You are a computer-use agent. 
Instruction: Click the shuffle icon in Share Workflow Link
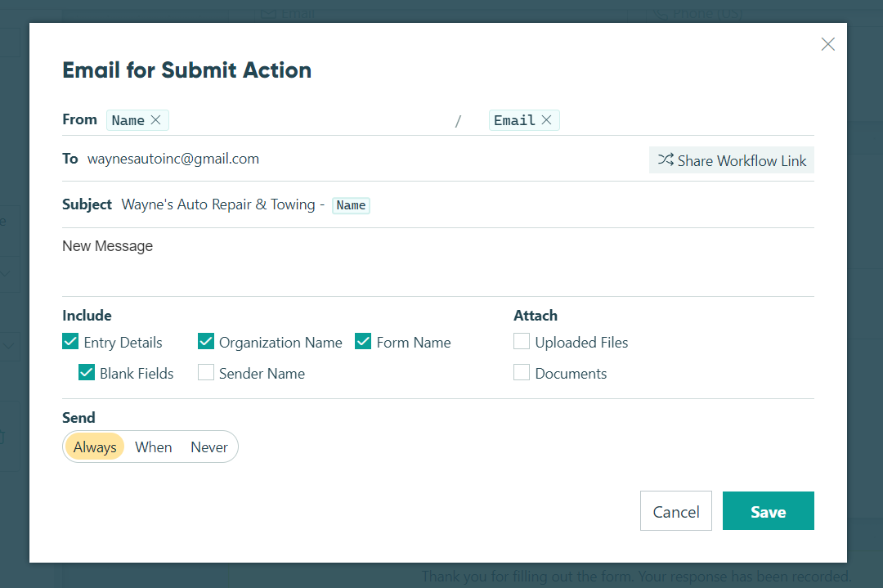tap(666, 160)
